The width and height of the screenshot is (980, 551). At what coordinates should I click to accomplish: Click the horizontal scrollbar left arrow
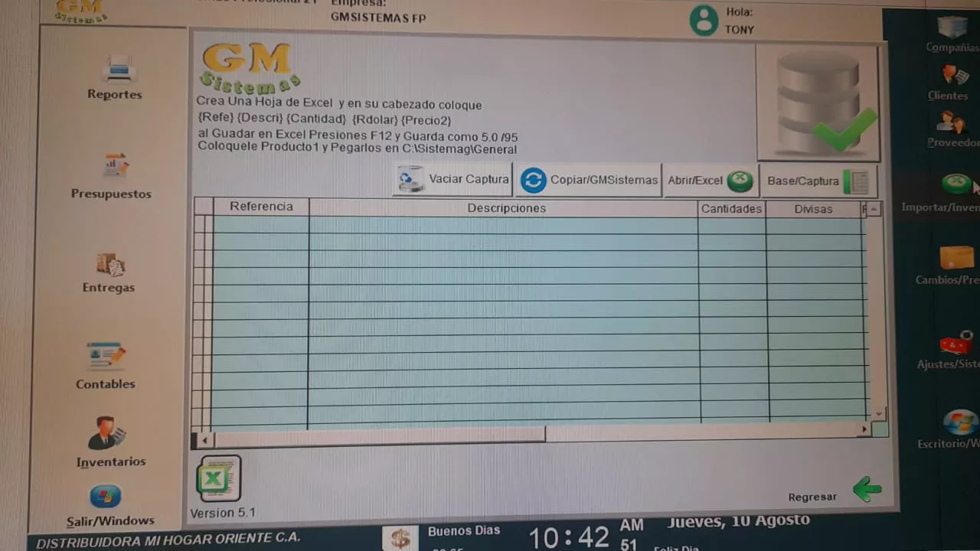click(x=204, y=440)
